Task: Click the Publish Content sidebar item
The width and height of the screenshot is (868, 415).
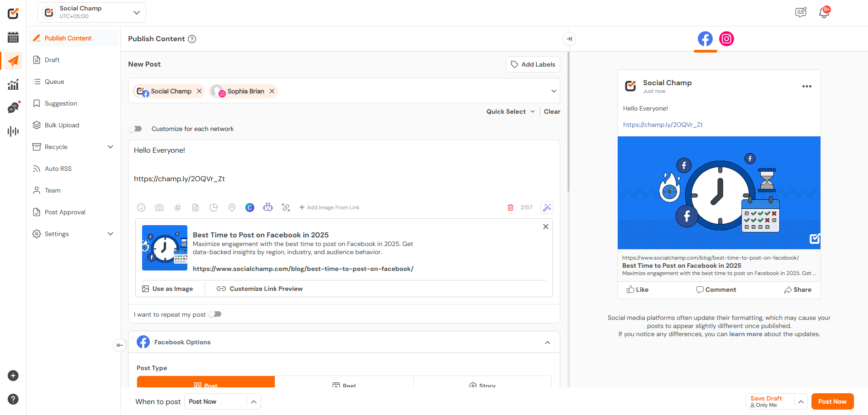Action: coord(74,38)
